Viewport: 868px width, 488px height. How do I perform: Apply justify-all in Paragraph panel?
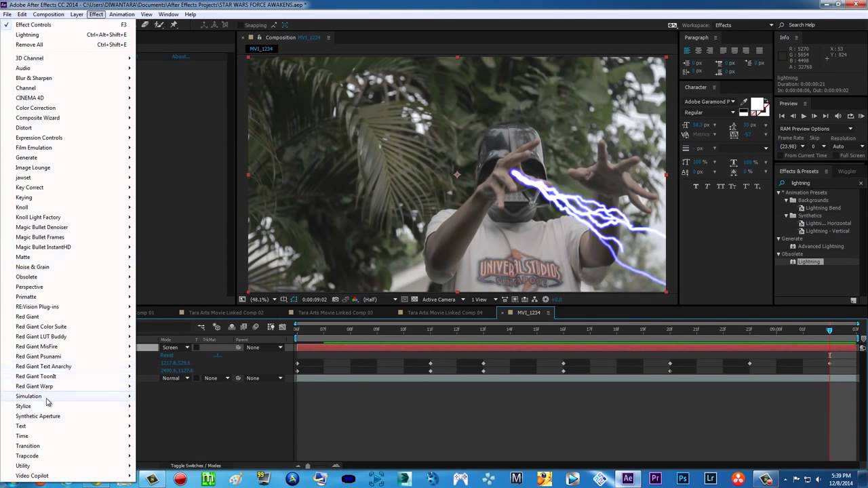(x=759, y=50)
